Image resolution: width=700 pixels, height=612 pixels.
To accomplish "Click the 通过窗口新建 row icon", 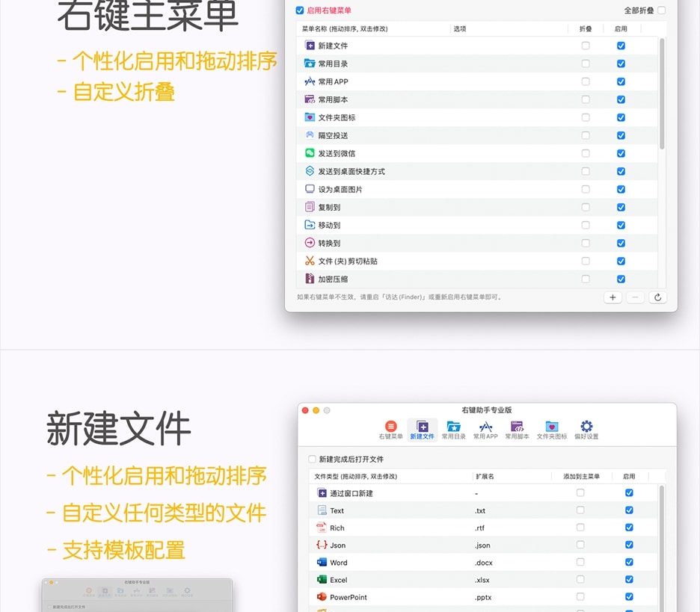I will (x=322, y=493).
